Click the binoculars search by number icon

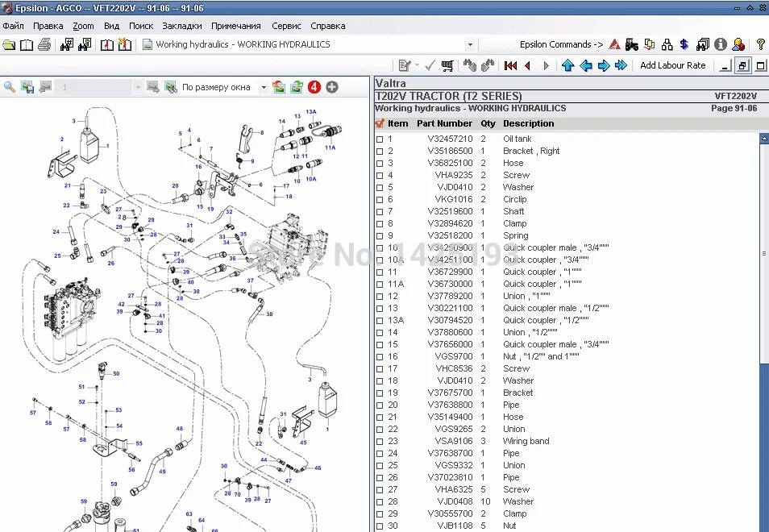67,44
